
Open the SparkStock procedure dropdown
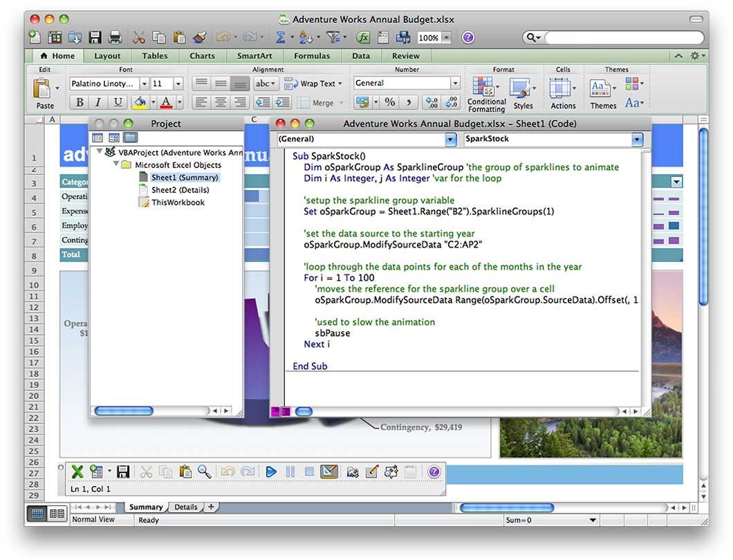tap(637, 139)
